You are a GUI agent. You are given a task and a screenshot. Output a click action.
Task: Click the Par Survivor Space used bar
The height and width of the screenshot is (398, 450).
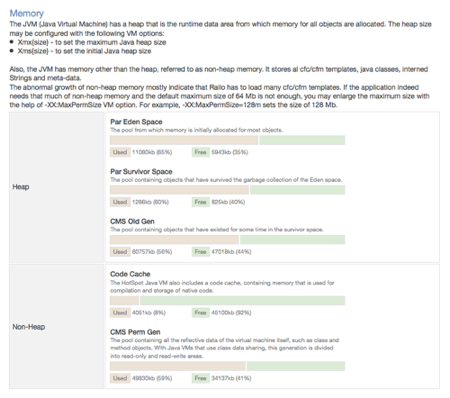179,190
